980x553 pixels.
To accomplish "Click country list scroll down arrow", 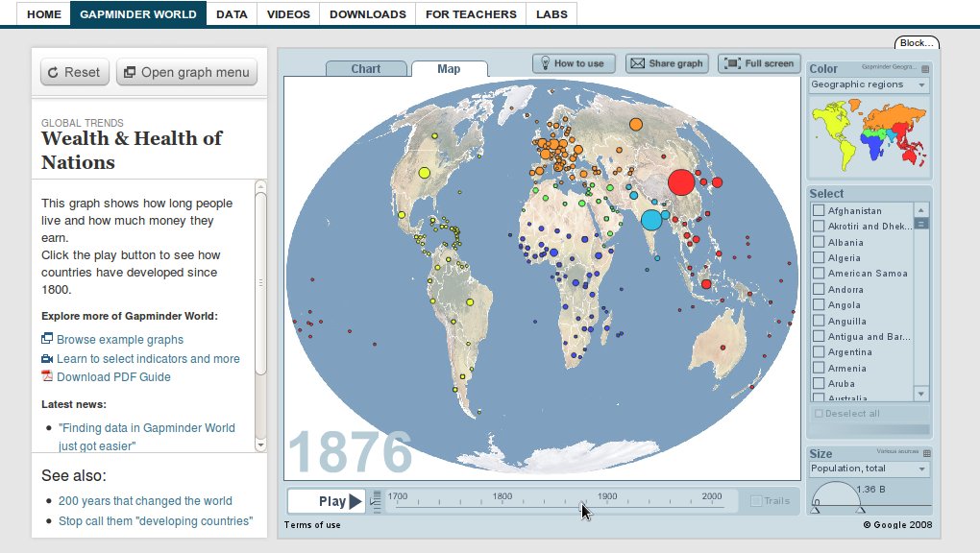I will click(x=921, y=394).
